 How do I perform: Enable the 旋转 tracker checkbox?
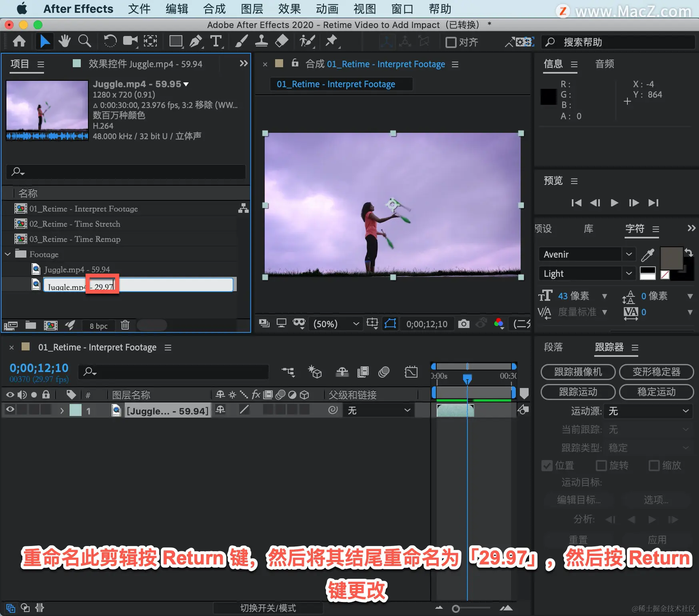(x=601, y=466)
